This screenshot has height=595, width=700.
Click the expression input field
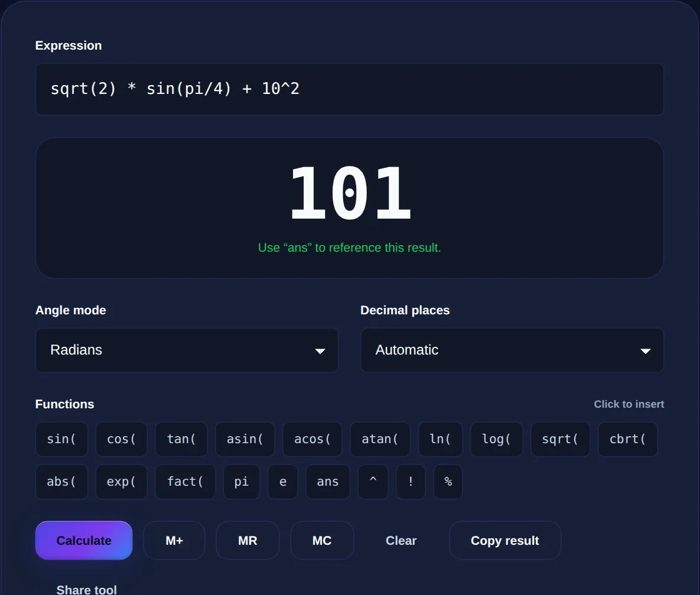click(349, 89)
